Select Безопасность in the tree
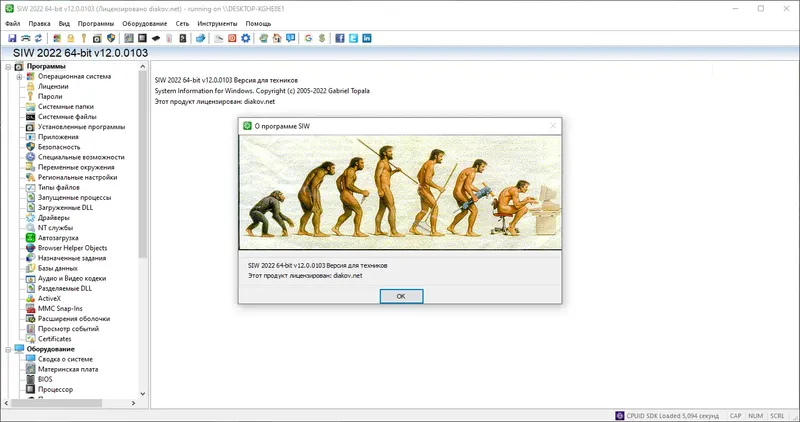The height and width of the screenshot is (422, 800). tap(59, 147)
